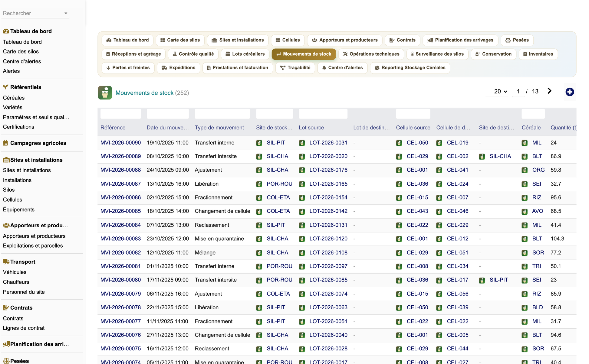The height and width of the screenshot is (364, 589).
Task: Click the icon beside AVO cereal
Action: click(x=525, y=212)
